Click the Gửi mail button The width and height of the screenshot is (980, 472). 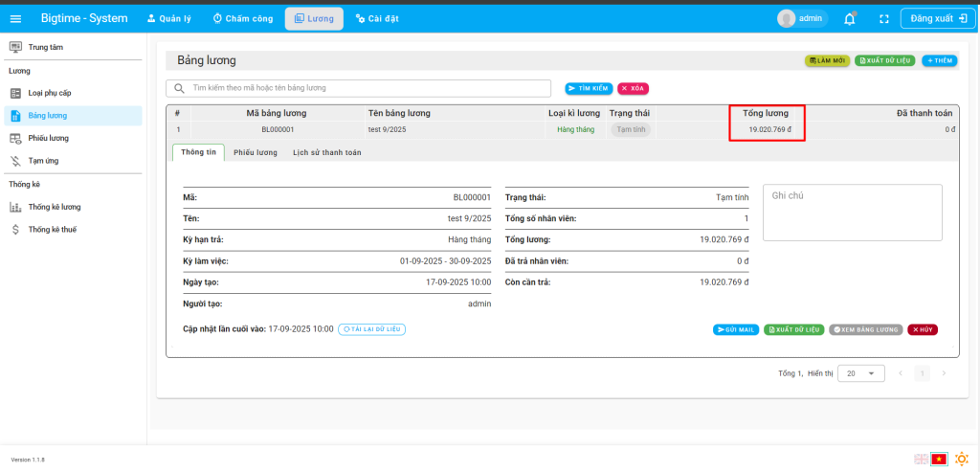coord(736,329)
